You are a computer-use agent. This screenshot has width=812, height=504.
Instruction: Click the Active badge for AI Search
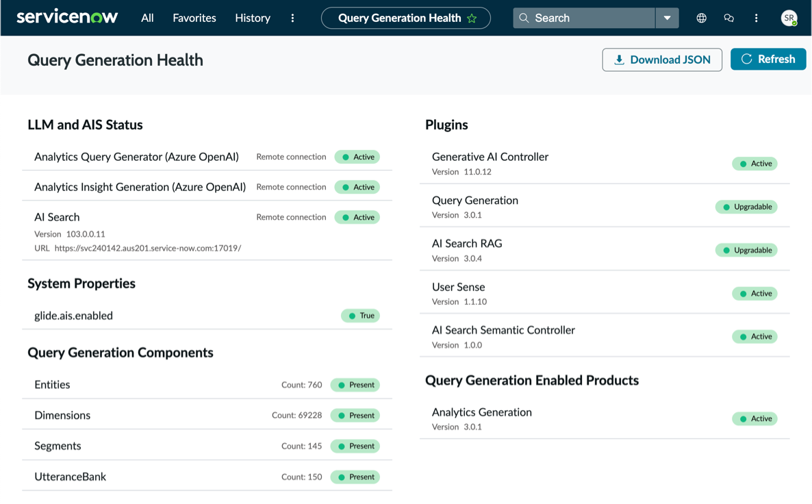click(357, 217)
